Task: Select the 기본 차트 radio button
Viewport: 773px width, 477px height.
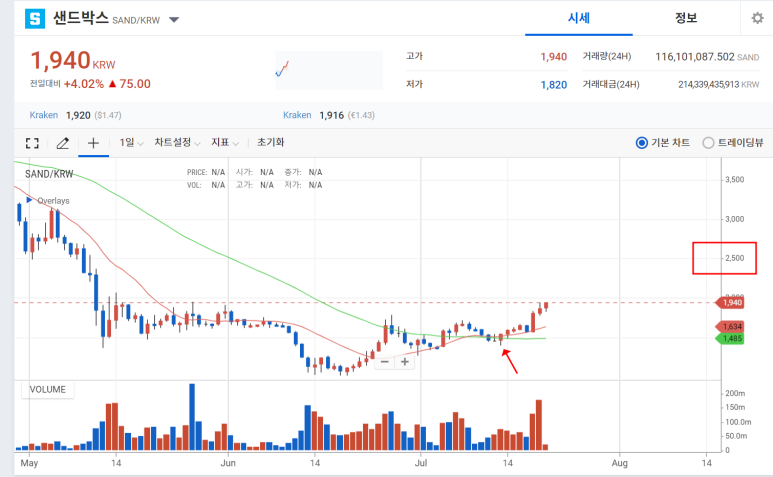Action: click(641, 143)
